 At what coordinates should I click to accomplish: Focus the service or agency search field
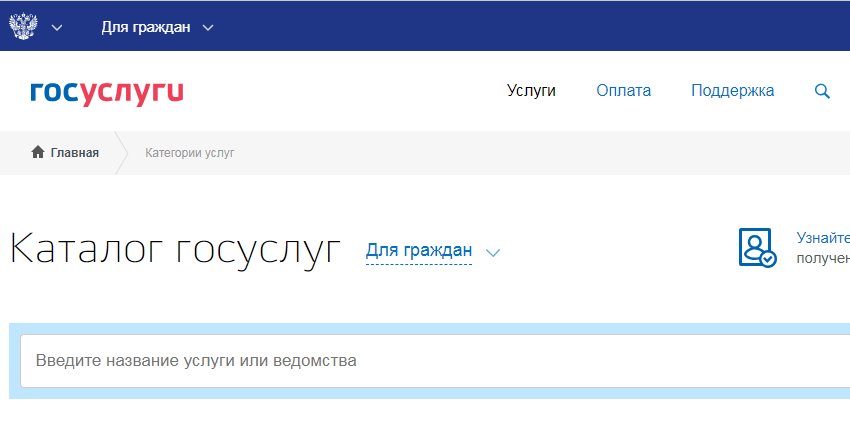pos(435,361)
